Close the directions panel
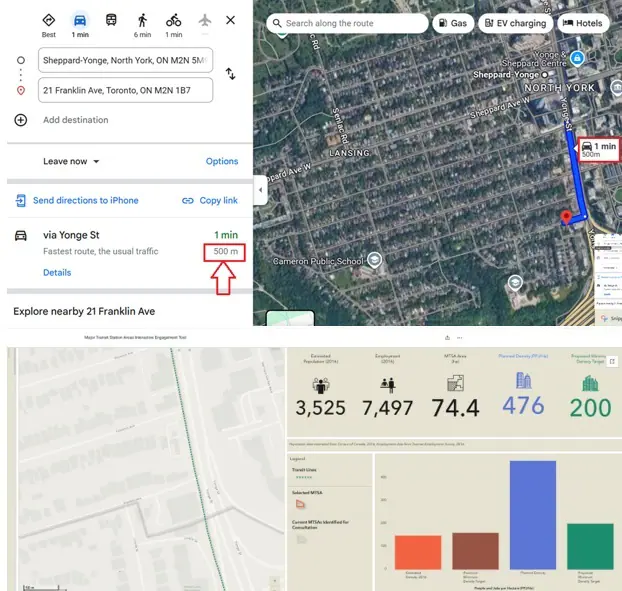 [231, 20]
